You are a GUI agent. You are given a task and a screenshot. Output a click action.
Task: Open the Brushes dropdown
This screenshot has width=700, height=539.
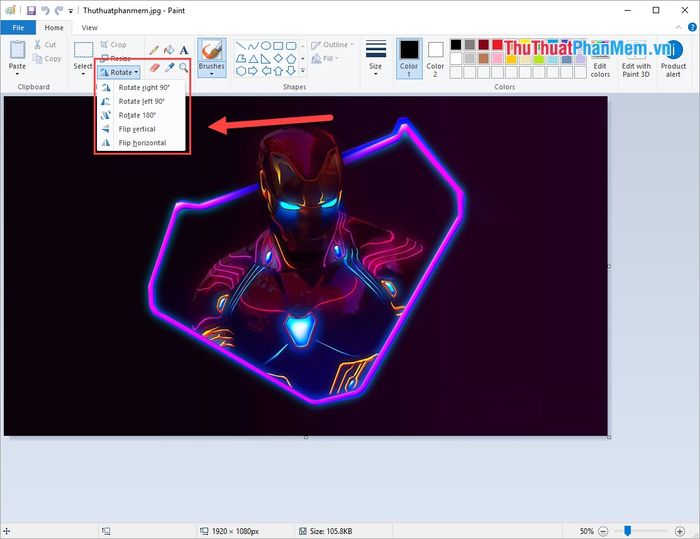pyautogui.click(x=211, y=72)
